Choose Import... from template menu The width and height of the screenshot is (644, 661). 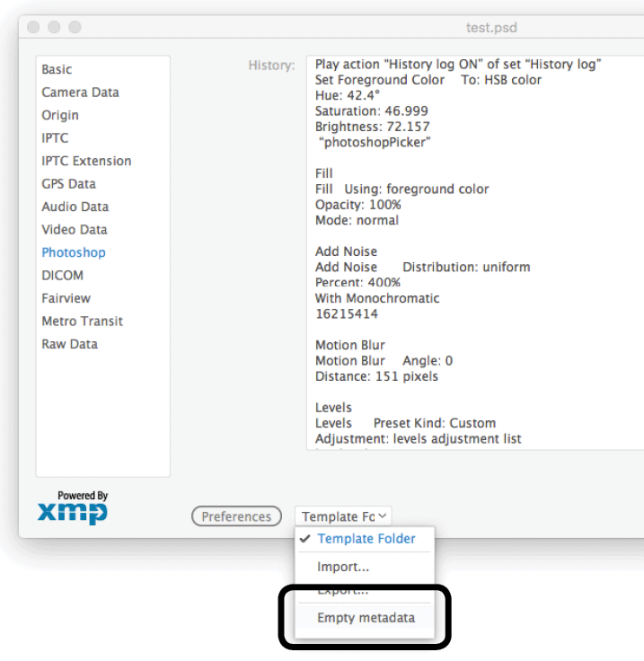343,567
